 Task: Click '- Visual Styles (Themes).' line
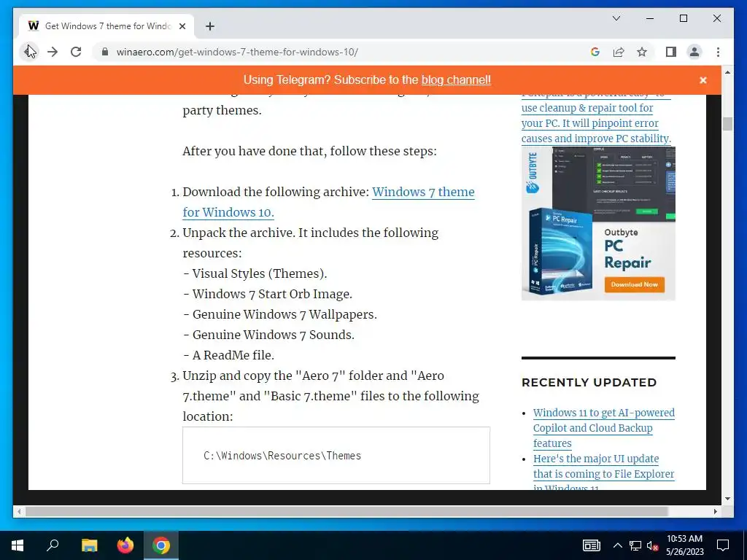click(255, 273)
